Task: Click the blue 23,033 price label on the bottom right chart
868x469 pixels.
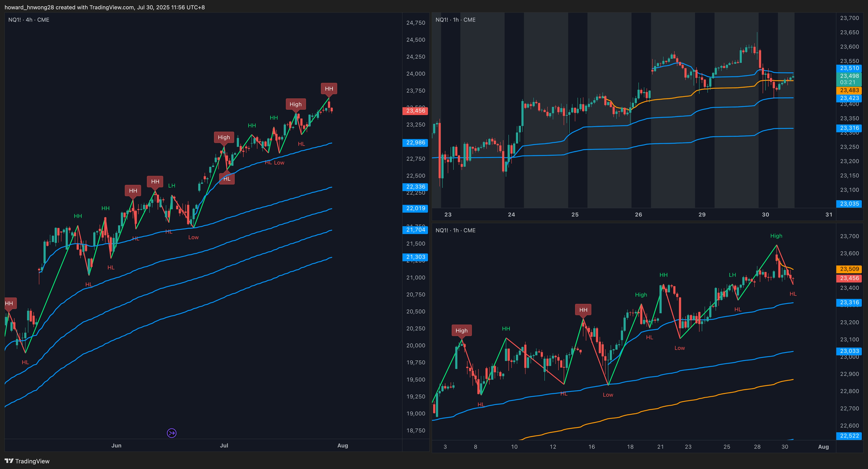Action: 849,351
